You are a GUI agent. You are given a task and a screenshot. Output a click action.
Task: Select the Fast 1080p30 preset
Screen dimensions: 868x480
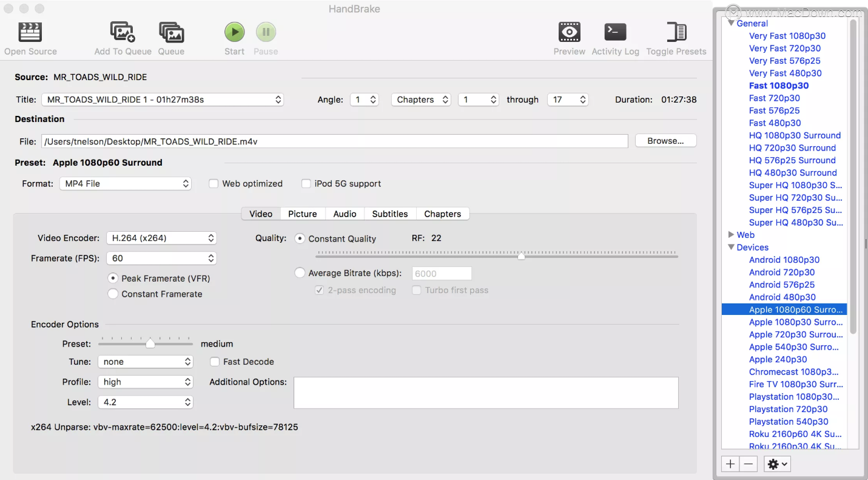tap(779, 86)
